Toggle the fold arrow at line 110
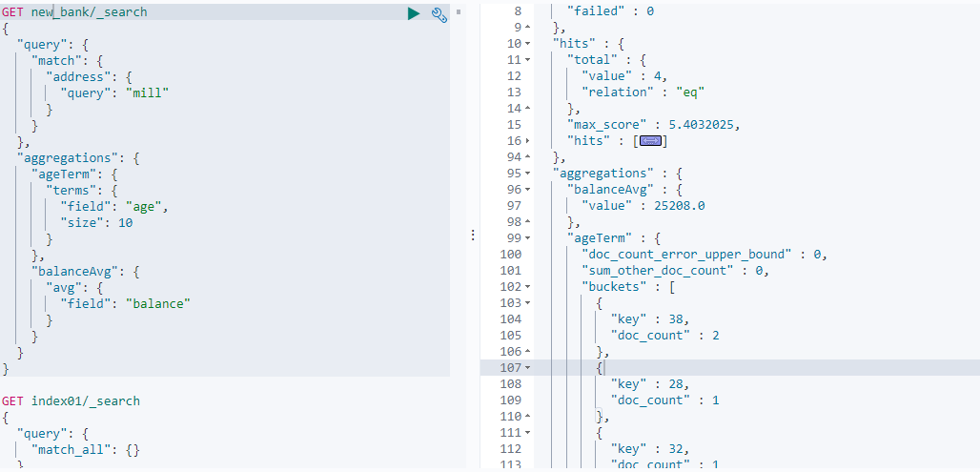Viewport: 980px width, 472px height. pyautogui.click(x=527, y=417)
